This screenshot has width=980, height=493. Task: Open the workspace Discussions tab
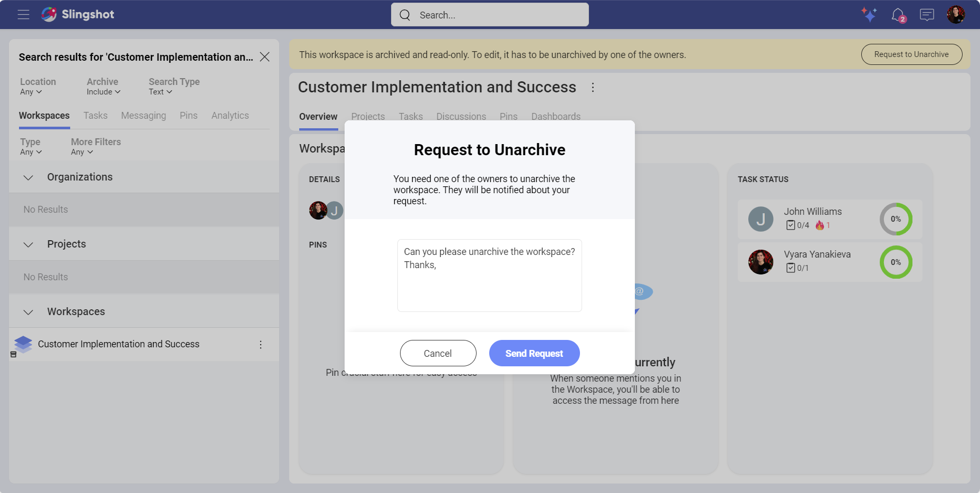[x=461, y=116]
